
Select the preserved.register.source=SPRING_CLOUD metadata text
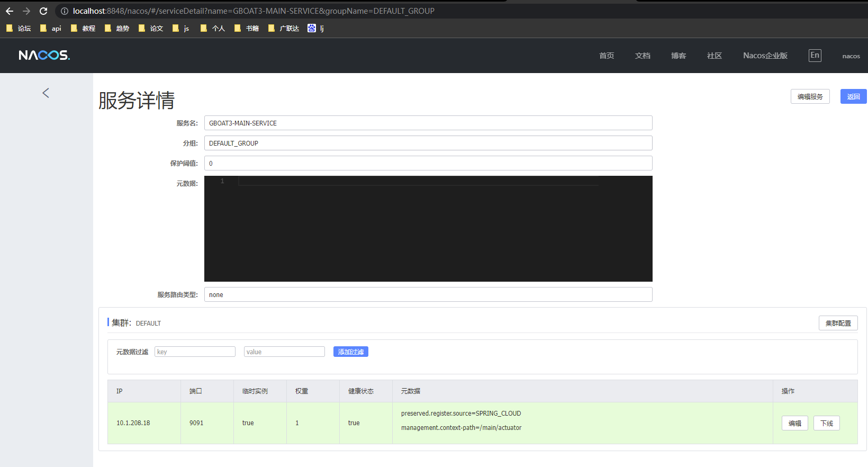click(x=461, y=414)
